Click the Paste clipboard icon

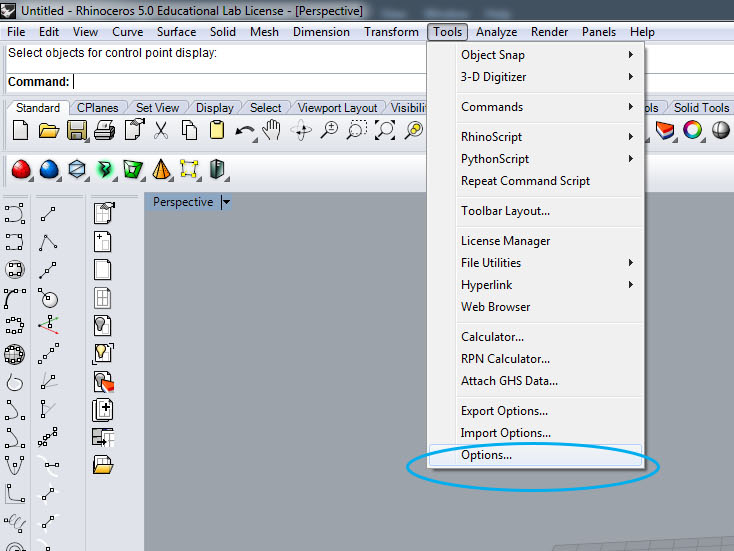tap(217, 130)
